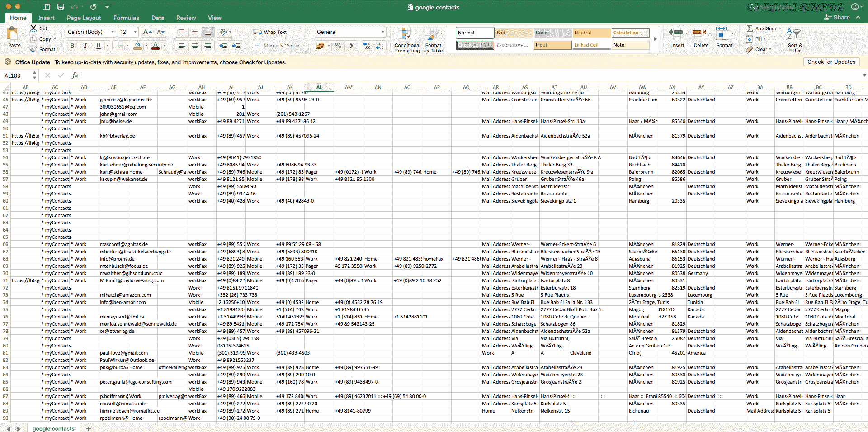Screen dimensions: 868x432
Task: Open the Formulas ribbon tab
Action: point(126,18)
